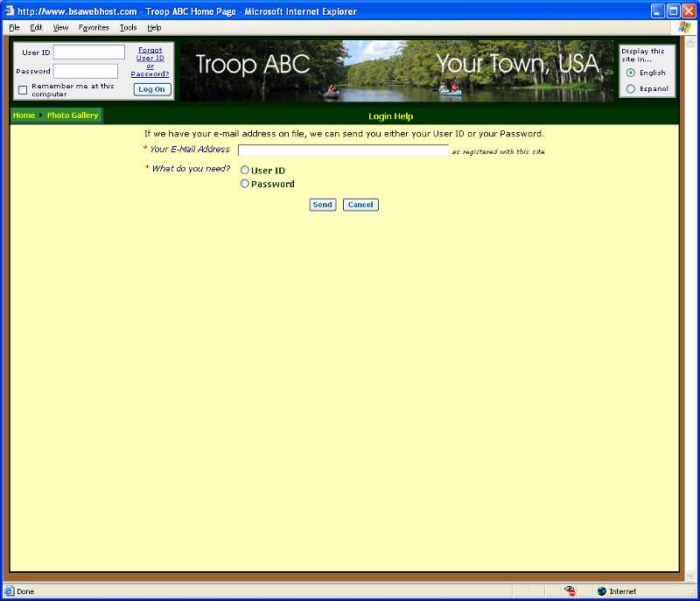Choose User ID under What do you need

click(x=245, y=170)
